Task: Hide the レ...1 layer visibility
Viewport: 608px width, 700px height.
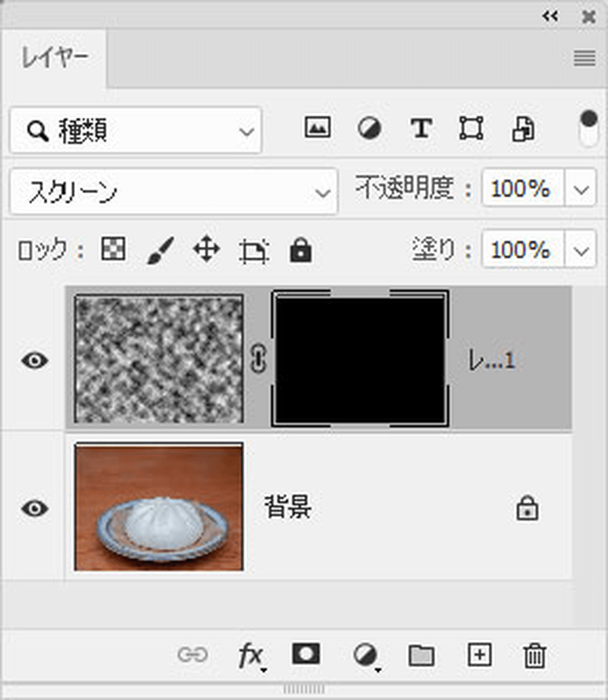Action: (x=35, y=360)
